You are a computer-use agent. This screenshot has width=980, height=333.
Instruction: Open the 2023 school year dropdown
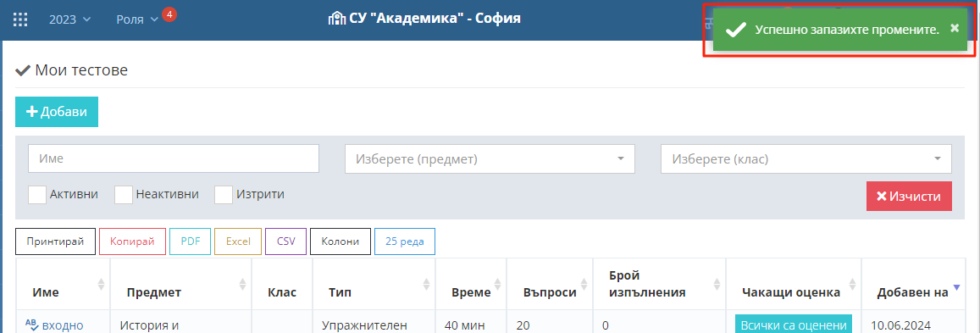pos(70,19)
